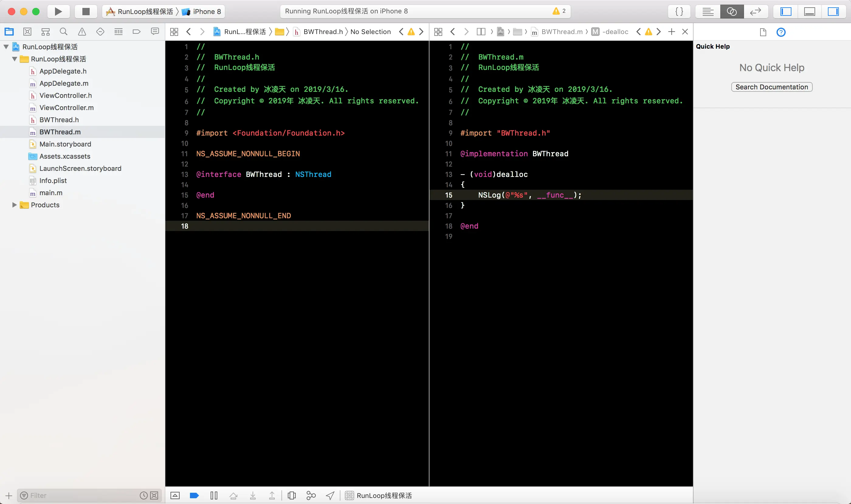Screen dimensions: 851x504
Task: Open the Debug Memory Graph icon
Action: 311,495
